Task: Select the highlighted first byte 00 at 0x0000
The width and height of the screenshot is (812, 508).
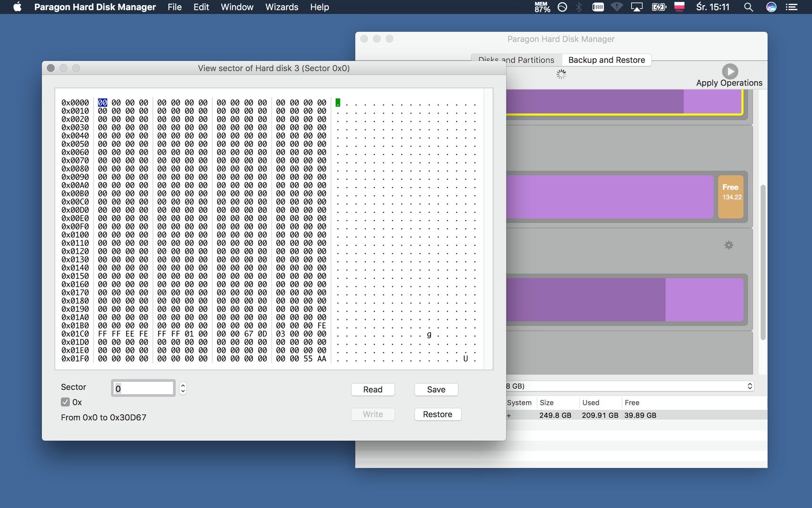Action: [102, 103]
